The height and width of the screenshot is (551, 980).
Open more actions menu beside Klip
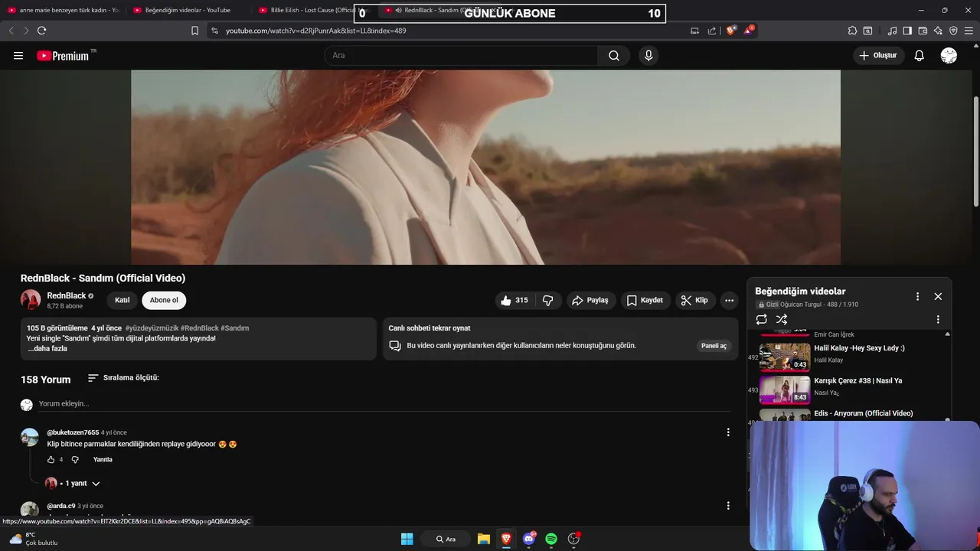pyautogui.click(x=729, y=301)
